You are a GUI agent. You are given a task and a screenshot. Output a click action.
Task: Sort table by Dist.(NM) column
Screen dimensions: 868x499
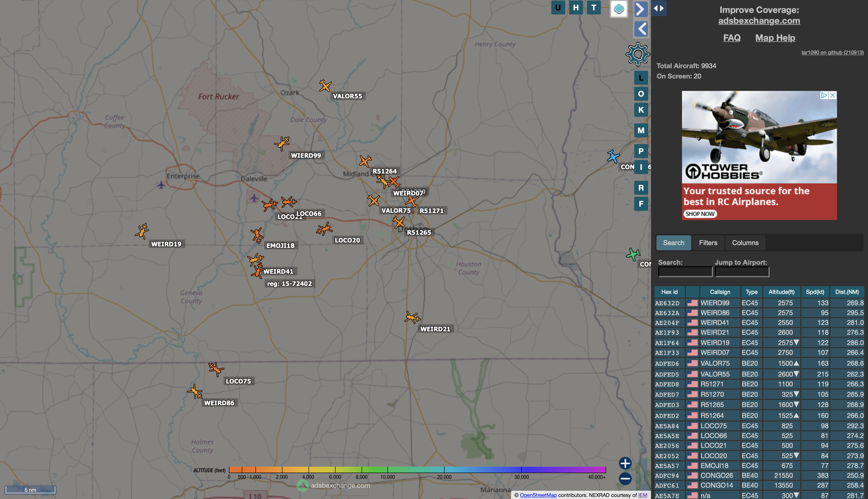tap(847, 292)
